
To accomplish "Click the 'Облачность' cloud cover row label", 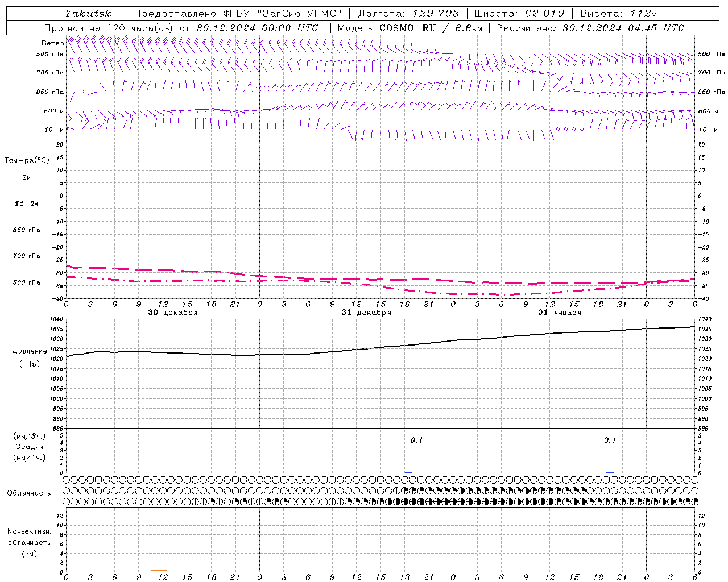I will [x=29, y=493].
